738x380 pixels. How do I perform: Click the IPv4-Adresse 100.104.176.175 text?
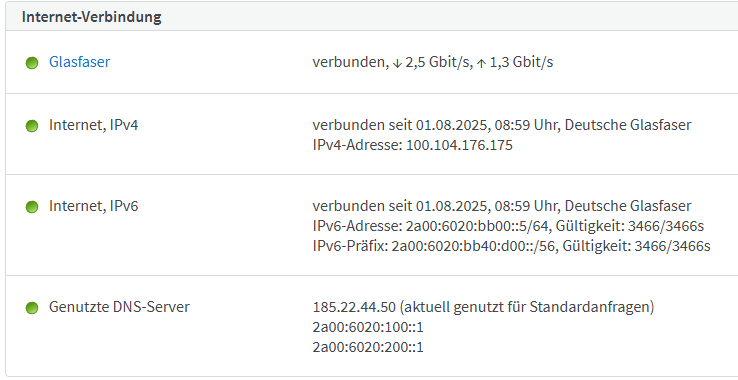(412, 145)
